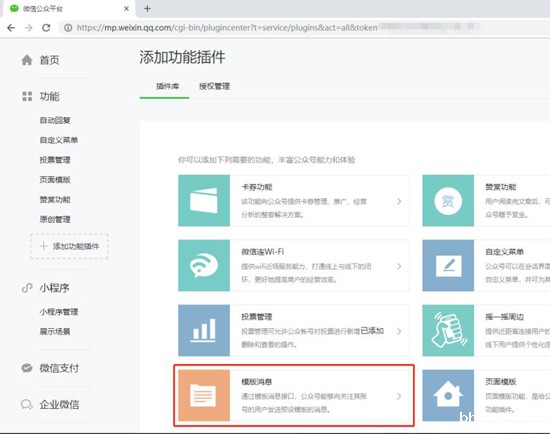The image size is (550, 434).
Task: Click the 模板消息 card title
Action: tap(257, 382)
